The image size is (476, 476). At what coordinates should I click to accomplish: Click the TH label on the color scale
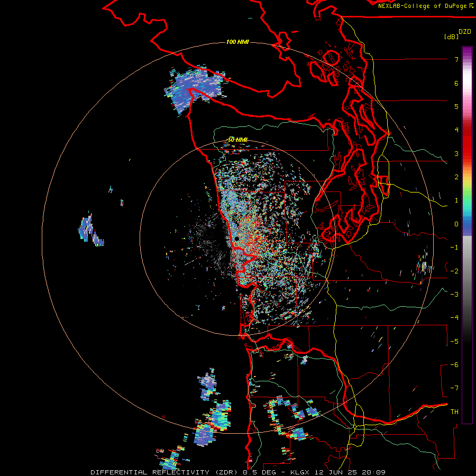coord(454,412)
